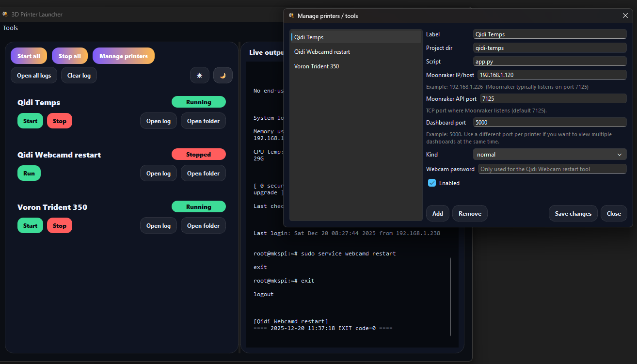Switch to light theme sun icon
Image resolution: width=637 pixels, height=364 pixels.
(x=200, y=75)
